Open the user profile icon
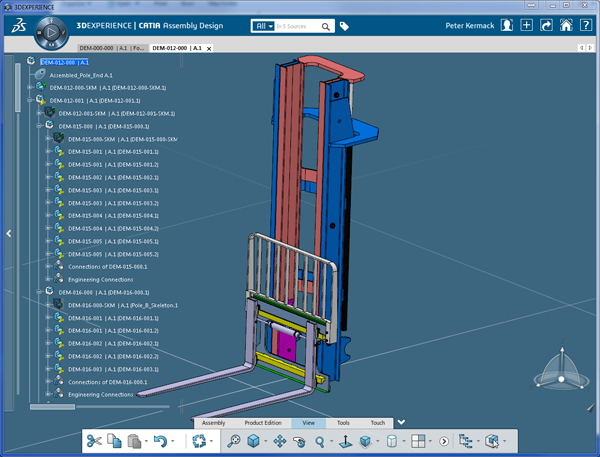This screenshot has height=457, width=600. pos(507,25)
